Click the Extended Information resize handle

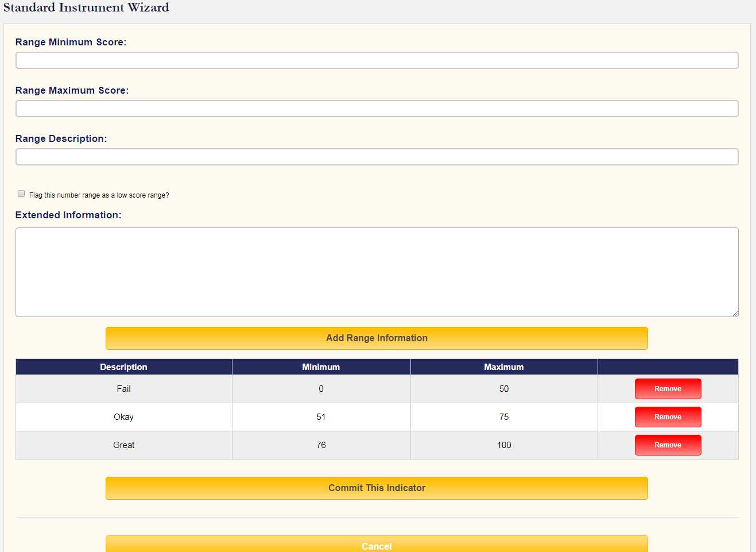point(735,313)
